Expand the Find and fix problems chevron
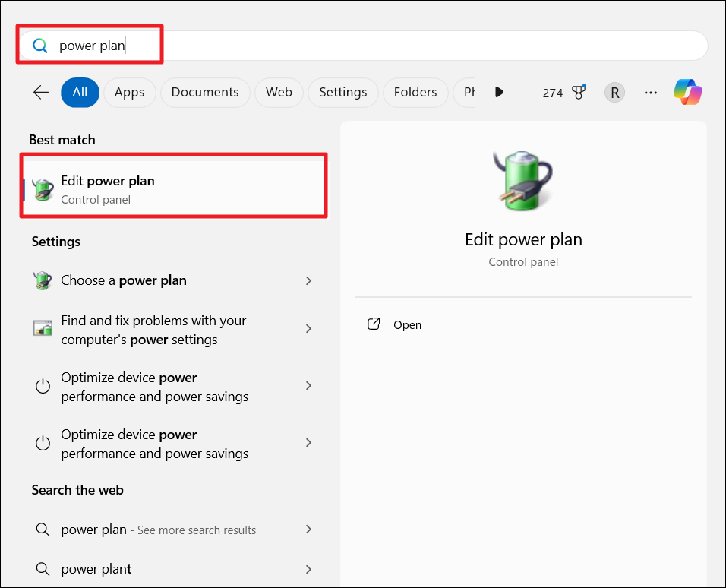The height and width of the screenshot is (588, 726). 308,329
